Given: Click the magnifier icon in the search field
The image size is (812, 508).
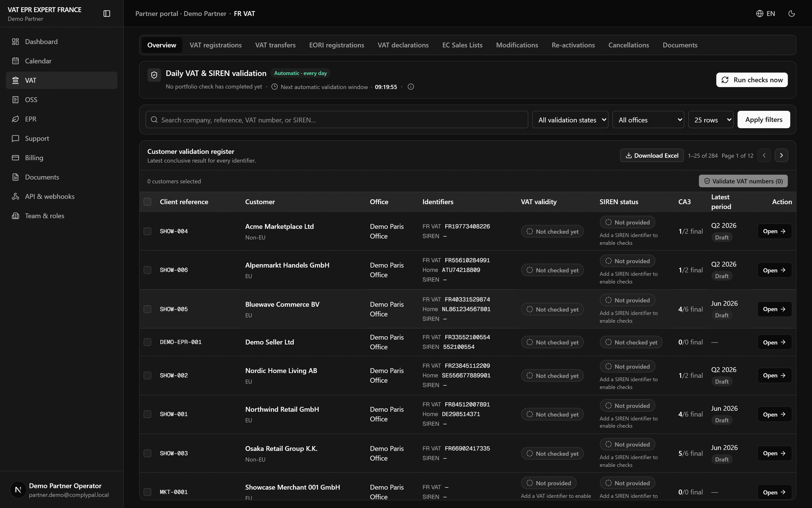Looking at the screenshot, I should pos(154,120).
